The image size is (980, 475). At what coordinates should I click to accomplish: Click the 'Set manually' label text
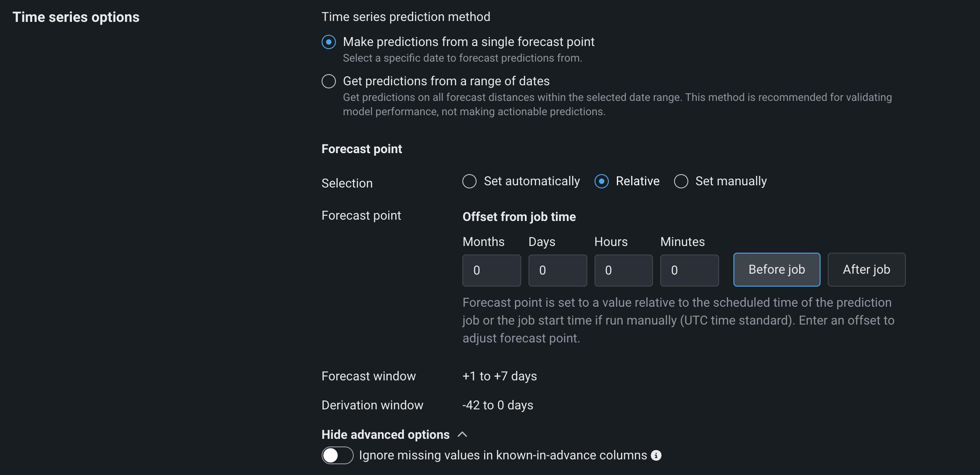click(x=731, y=181)
